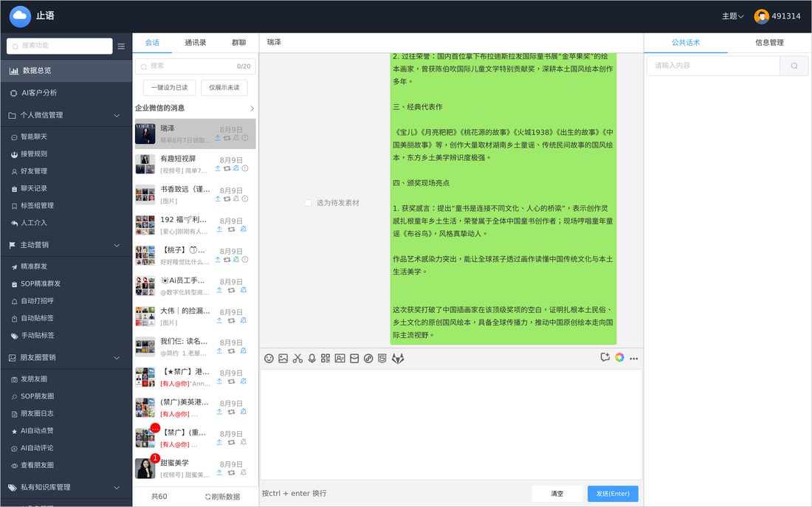Open the emoji picker in chat toolbar
The image size is (812, 507).
click(x=269, y=359)
